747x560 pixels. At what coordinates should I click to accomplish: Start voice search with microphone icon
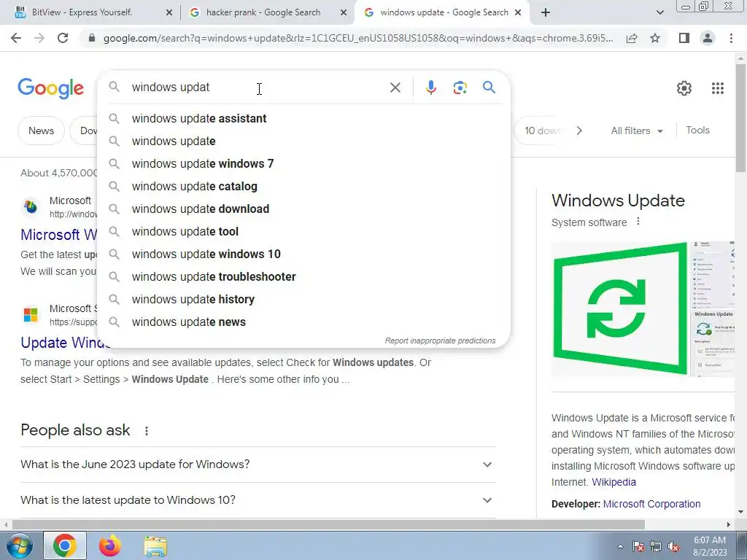point(430,87)
